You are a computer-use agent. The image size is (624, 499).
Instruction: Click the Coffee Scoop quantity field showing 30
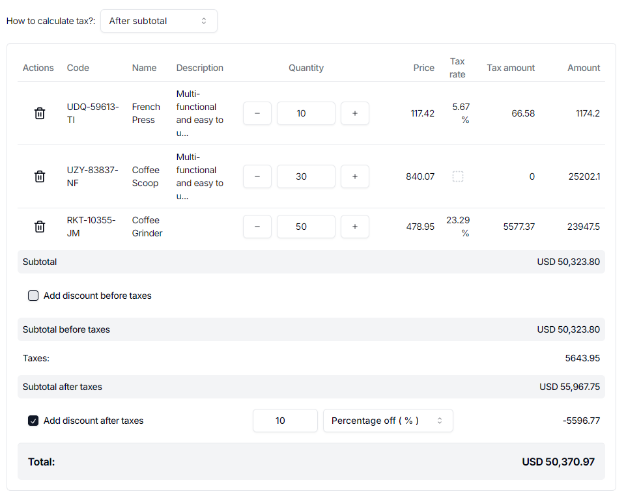pyautogui.click(x=306, y=177)
